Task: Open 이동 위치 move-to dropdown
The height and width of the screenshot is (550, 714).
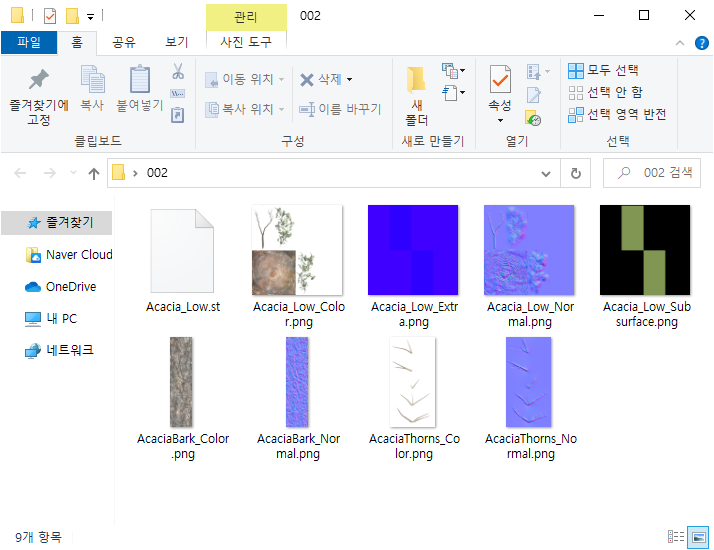Action: point(245,80)
